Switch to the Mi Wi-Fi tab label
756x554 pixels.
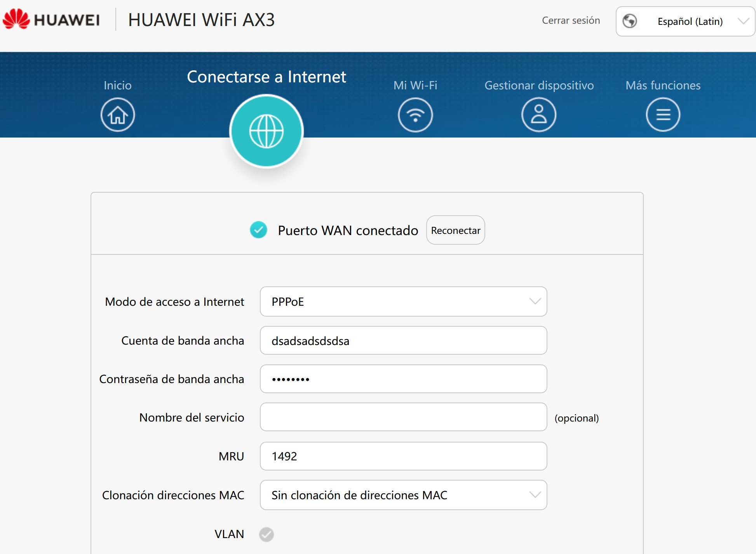point(415,85)
